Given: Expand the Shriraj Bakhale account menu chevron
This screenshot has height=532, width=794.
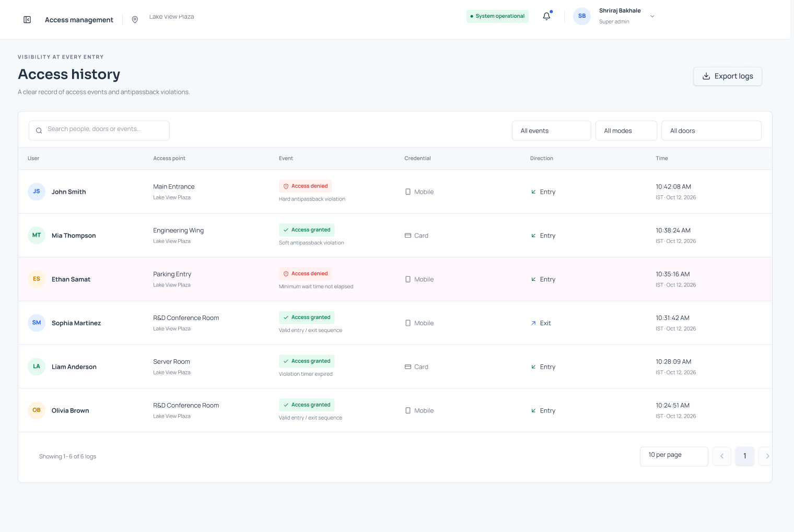Looking at the screenshot, I should (652, 16).
